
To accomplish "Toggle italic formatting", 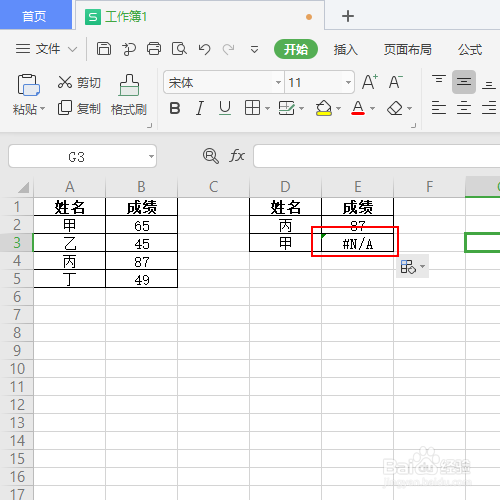I will (200, 108).
